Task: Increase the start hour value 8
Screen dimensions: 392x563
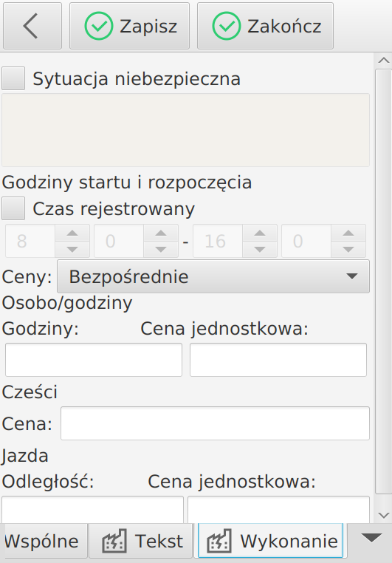Action: click(72, 233)
